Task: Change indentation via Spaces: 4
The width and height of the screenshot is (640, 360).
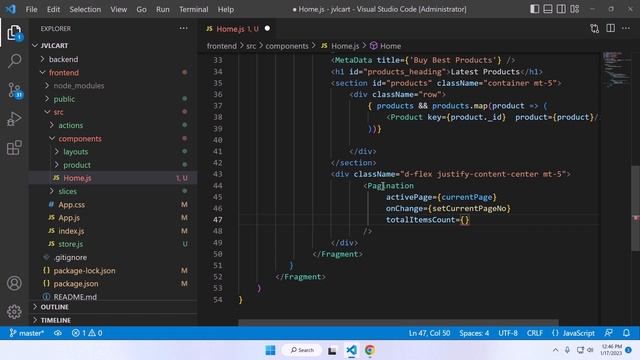Action: point(474,333)
